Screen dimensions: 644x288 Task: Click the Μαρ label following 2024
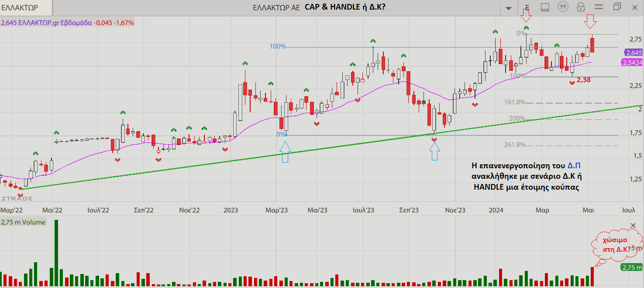(x=542, y=210)
